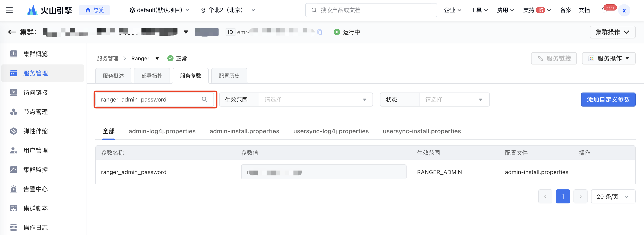This screenshot has width=644, height=235.
Task: Open the 服务操作 dropdown
Action: (x=608, y=58)
